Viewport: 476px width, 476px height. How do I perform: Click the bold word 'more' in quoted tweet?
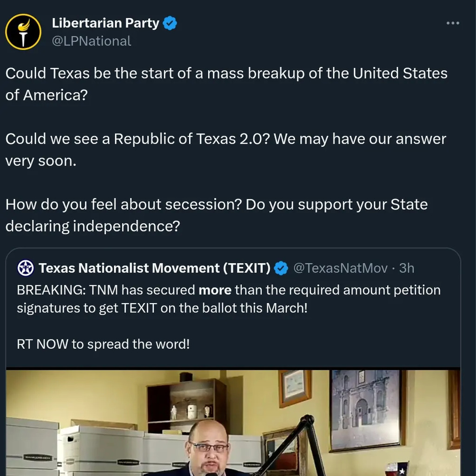215,291
